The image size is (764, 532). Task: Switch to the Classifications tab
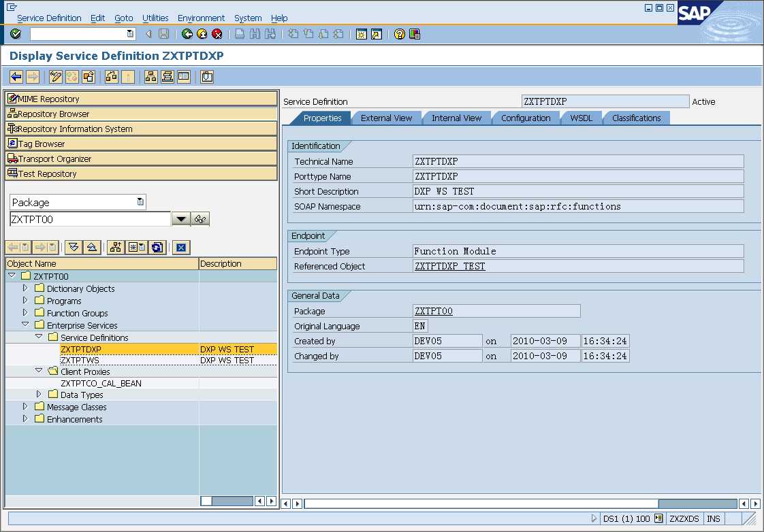637,118
